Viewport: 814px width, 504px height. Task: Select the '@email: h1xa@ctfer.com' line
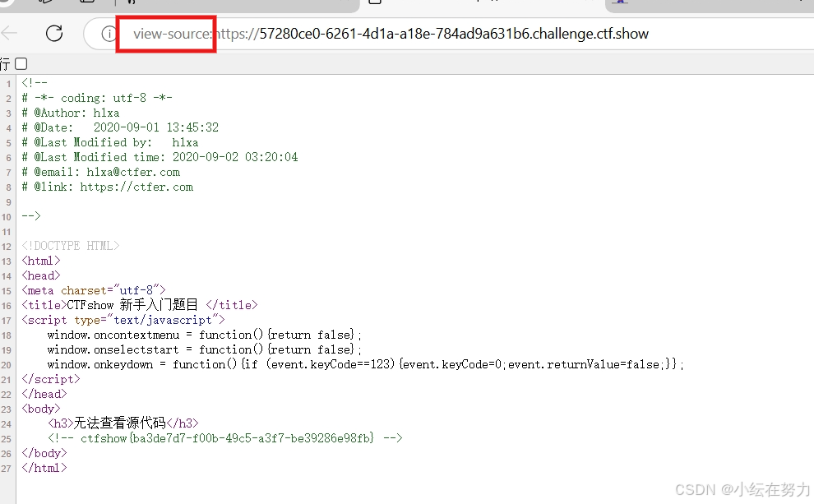[100, 172]
